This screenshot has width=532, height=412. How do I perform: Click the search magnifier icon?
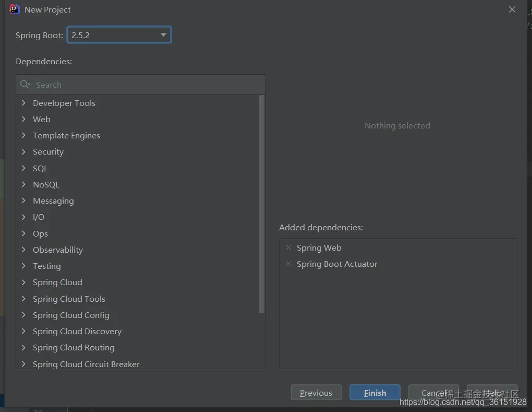(25, 84)
